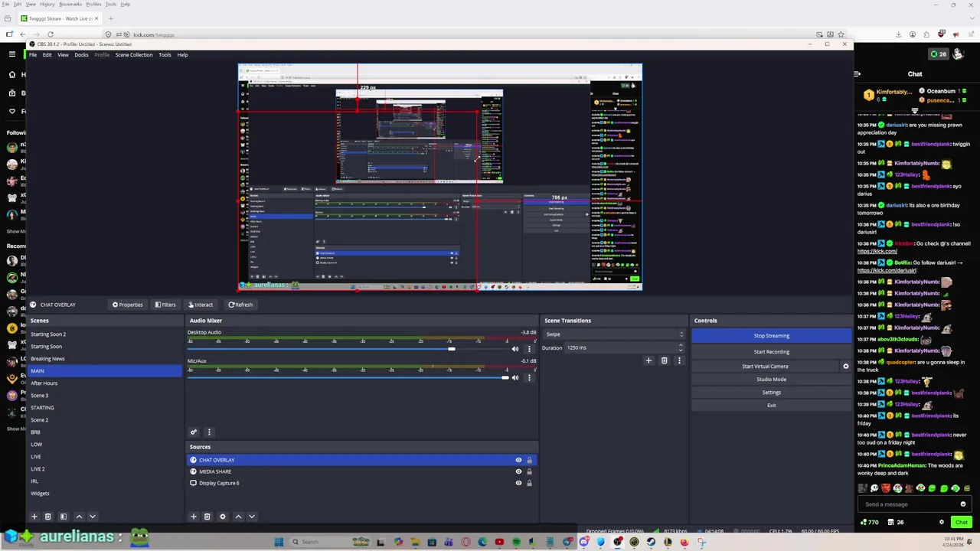Remove selected source using Sources trash icon
This screenshot has width=980, height=551.
point(207,517)
